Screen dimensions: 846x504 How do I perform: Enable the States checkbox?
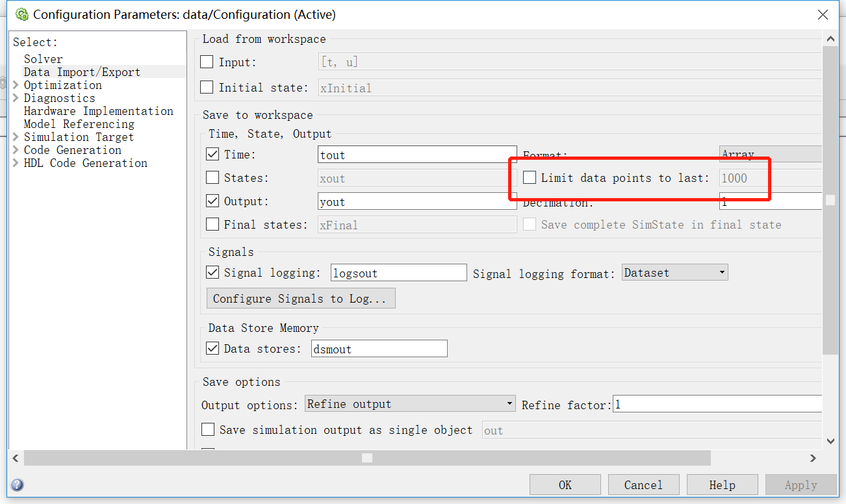point(212,177)
